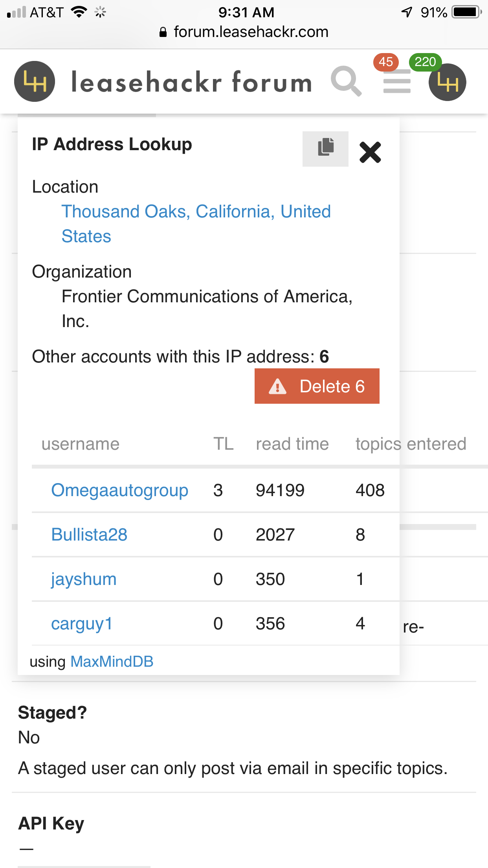
Task: Click the 220 notifications badge
Action: coord(426,62)
